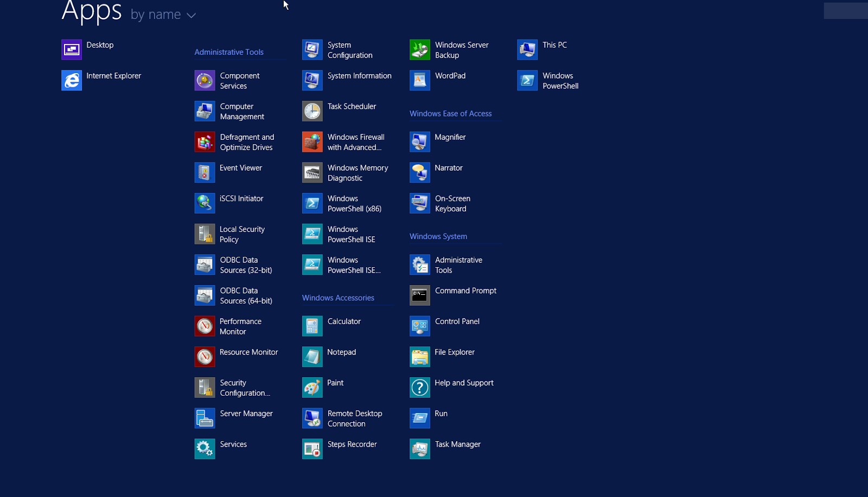Launch Defragment and Optimize Drives icon

coord(205,142)
